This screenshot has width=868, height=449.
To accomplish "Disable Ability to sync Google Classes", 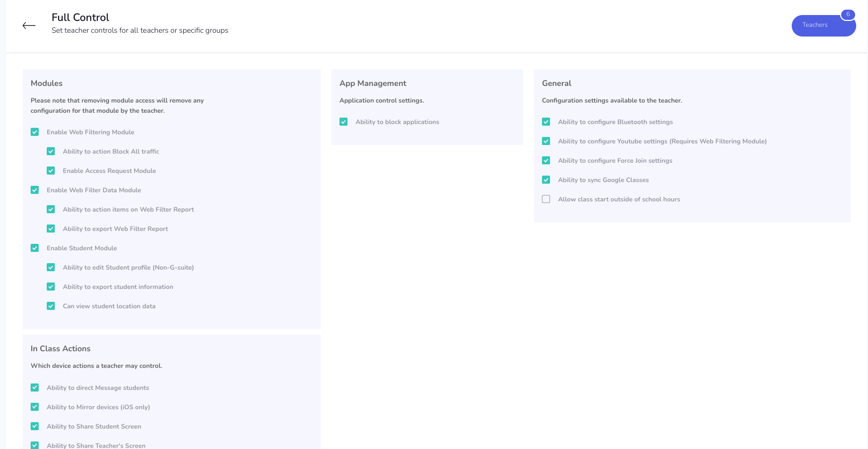I will pyautogui.click(x=546, y=180).
